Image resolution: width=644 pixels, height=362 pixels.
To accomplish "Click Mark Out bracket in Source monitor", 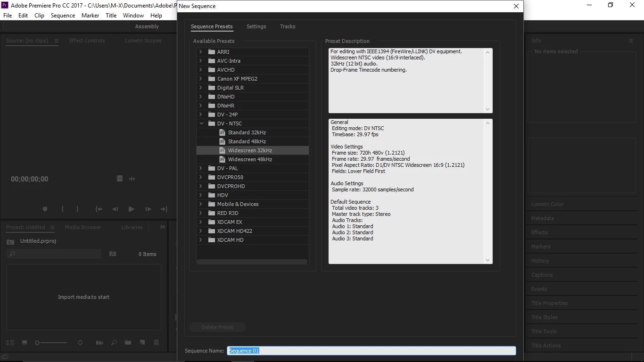I will [x=77, y=209].
